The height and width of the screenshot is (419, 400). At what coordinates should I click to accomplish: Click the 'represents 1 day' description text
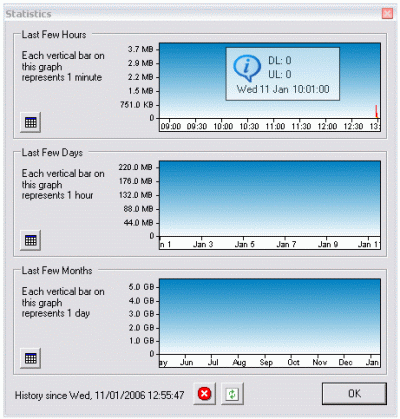[56, 313]
